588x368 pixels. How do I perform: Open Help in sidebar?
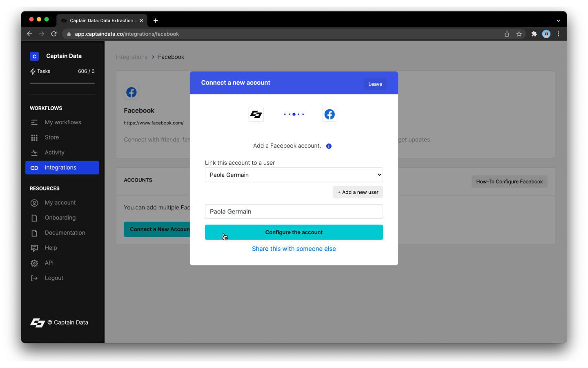click(62, 248)
